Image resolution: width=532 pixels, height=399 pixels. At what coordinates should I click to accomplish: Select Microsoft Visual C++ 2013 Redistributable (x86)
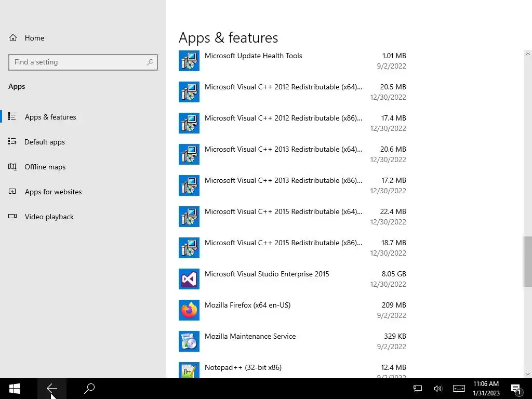292,185
